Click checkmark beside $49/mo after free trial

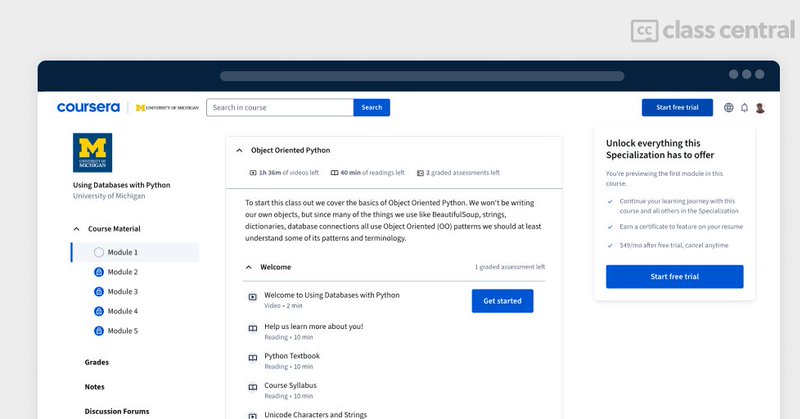610,245
